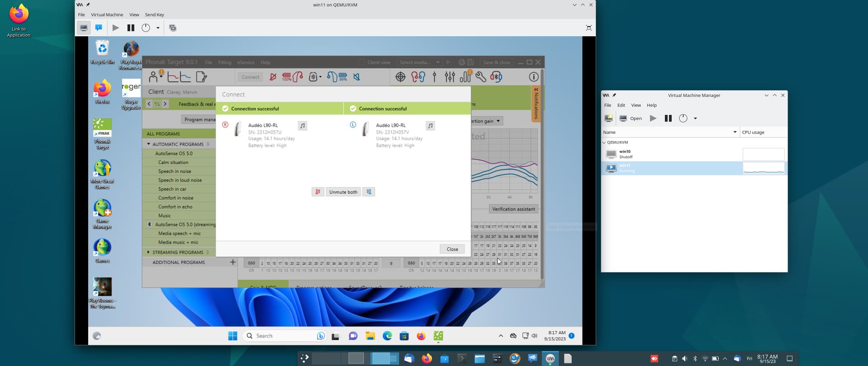Toggle the Client view checkbox

click(361, 62)
